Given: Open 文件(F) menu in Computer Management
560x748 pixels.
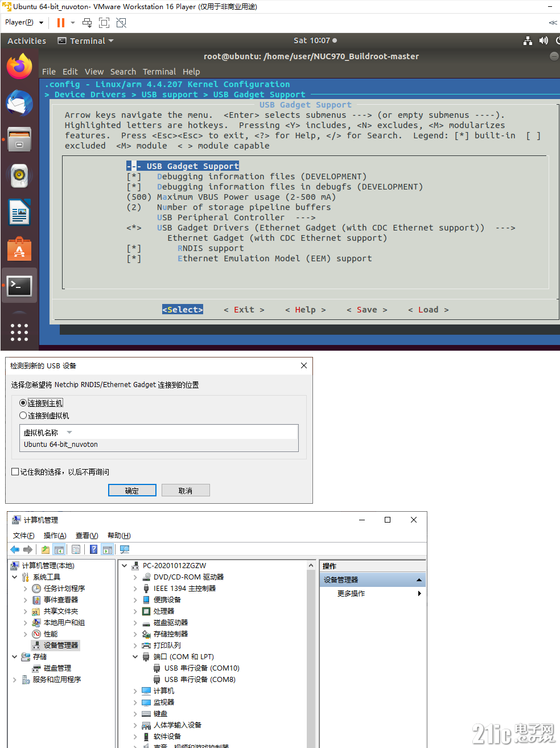Looking at the screenshot, I should (x=24, y=536).
